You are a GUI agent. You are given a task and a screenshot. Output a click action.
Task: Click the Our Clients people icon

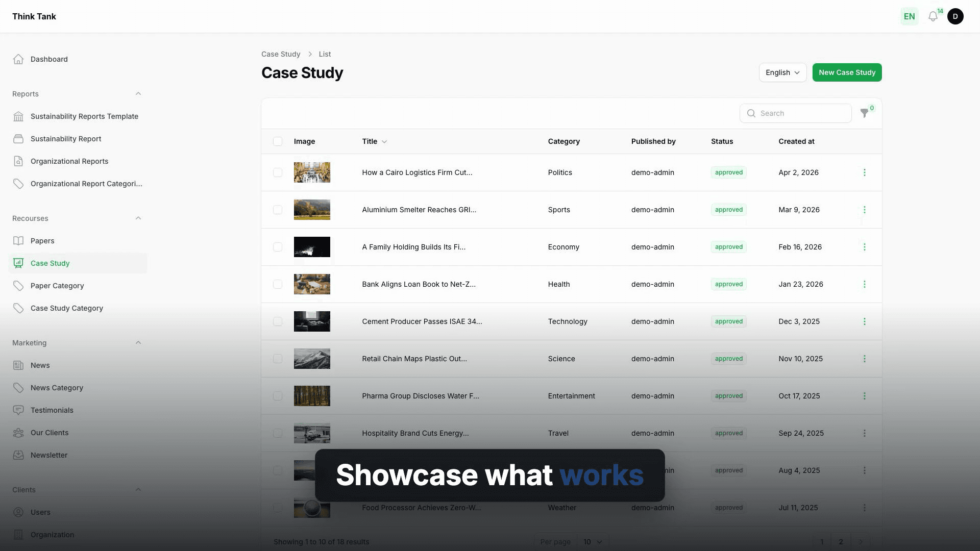[x=18, y=433]
